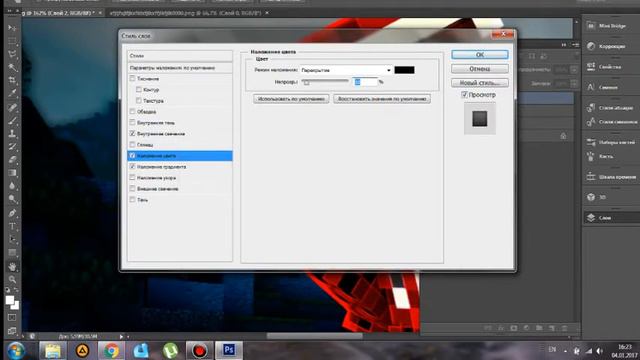Enable the Контур checkbox
The width and height of the screenshot is (640, 360).
139,89
